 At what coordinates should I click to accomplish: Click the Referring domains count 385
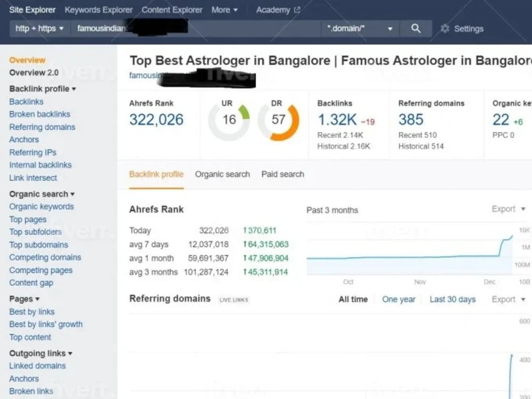(x=411, y=120)
